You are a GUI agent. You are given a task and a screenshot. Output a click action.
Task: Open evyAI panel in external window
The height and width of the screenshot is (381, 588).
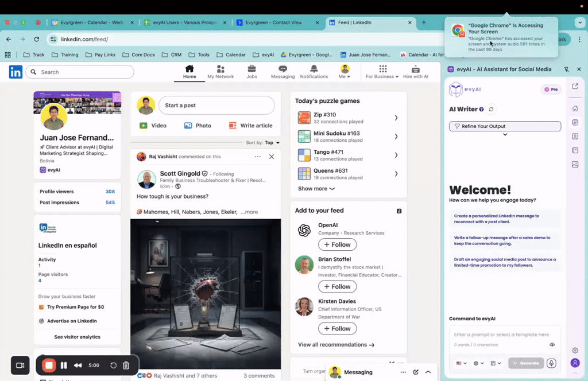[x=575, y=86]
